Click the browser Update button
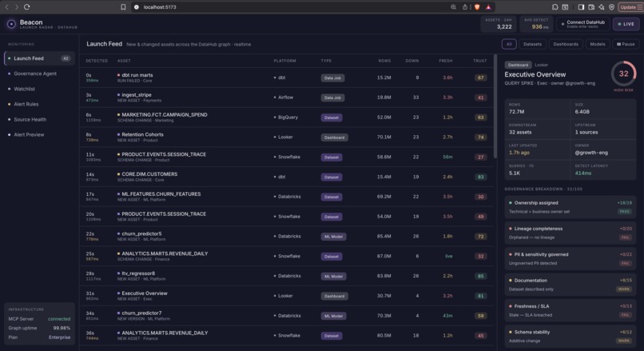Screen dimensions: 644x351 click(x=631, y=7)
